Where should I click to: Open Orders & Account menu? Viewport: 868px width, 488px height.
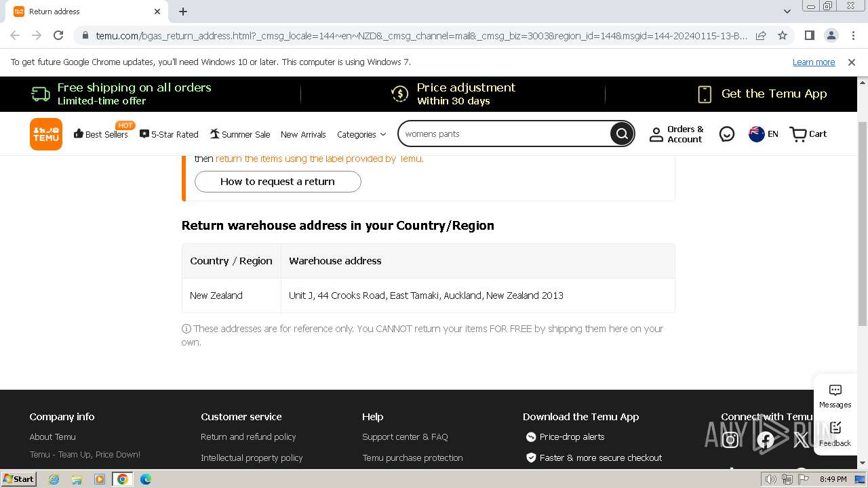[676, 134]
